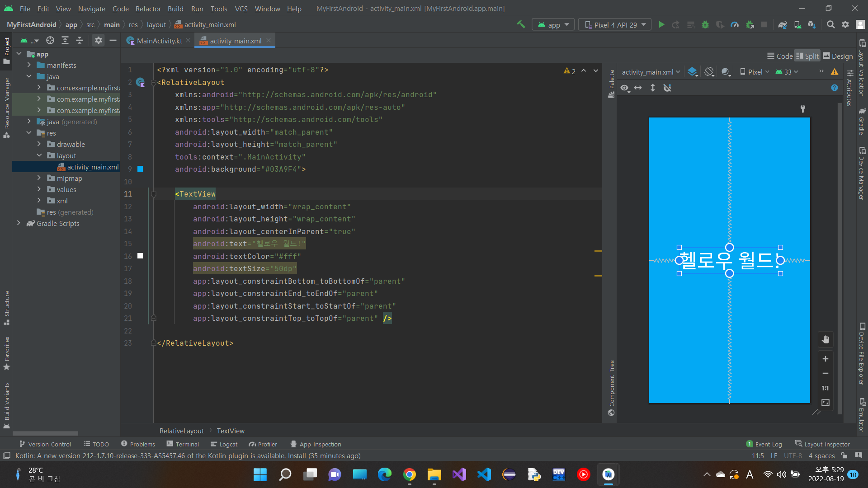The height and width of the screenshot is (488, 868).
Task: Click the blue background color swatch in gutter
Action: (140, 169)
